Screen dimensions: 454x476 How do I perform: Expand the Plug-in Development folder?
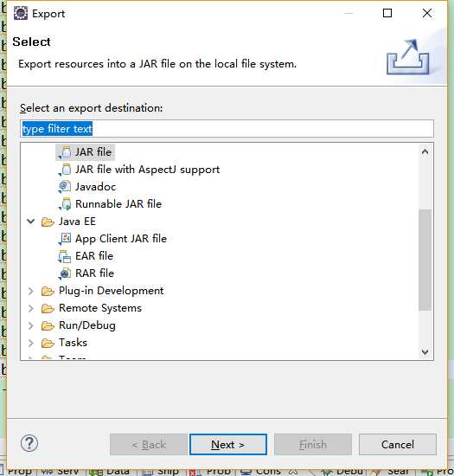pyautogui.click(x=30, y=291)
